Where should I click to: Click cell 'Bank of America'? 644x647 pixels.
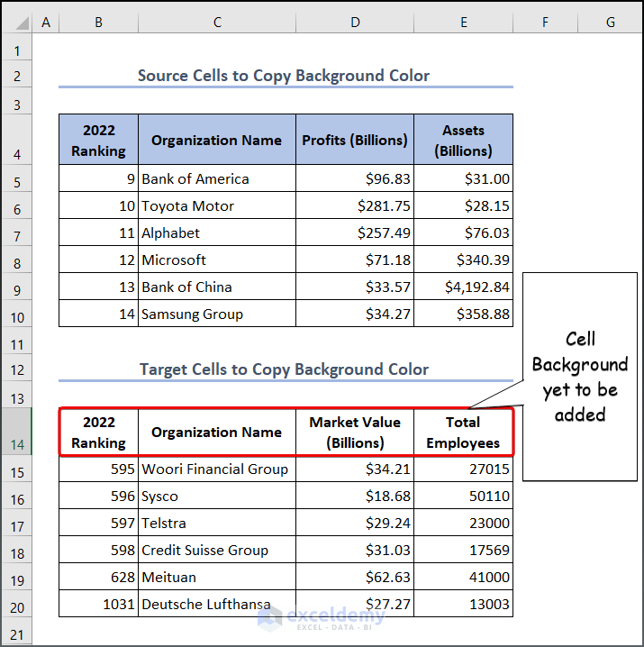click(x=217, y=178)
